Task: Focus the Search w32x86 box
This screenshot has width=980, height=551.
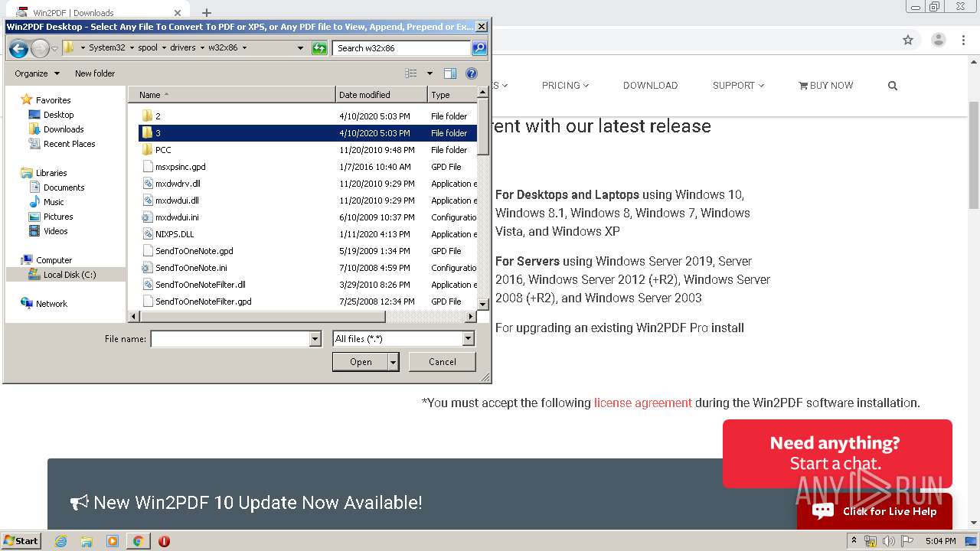Action: pyautogui.click(x=402, y=48)
